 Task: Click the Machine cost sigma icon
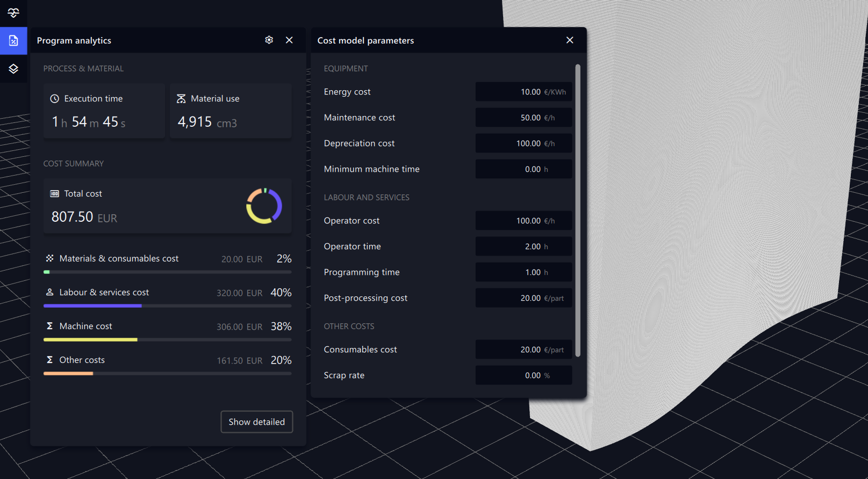click(x=49, y=326)
